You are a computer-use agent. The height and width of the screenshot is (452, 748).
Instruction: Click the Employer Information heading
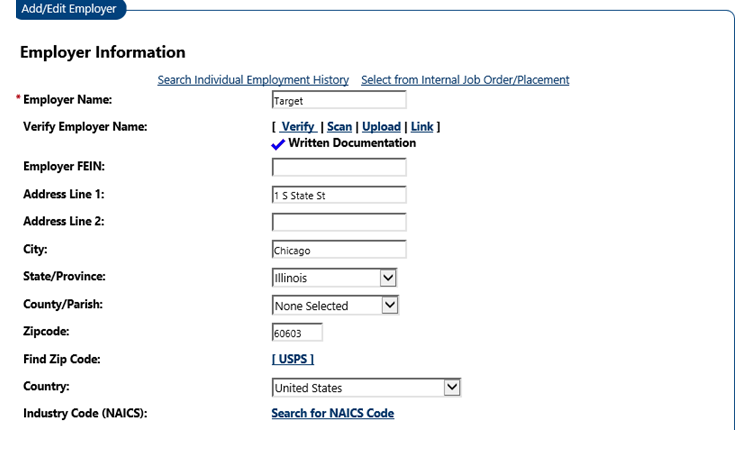point(103,53)
